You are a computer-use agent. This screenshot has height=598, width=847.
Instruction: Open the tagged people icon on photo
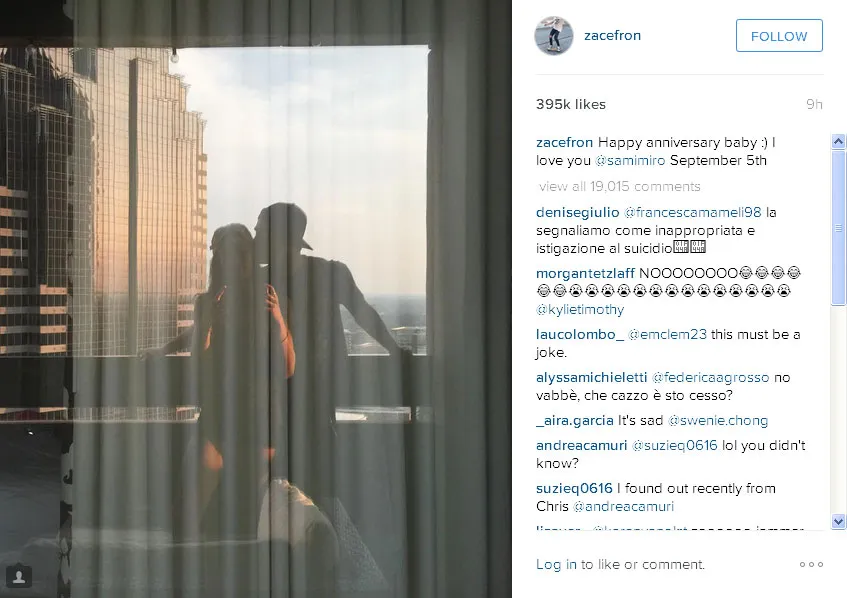tap(18, 576)
